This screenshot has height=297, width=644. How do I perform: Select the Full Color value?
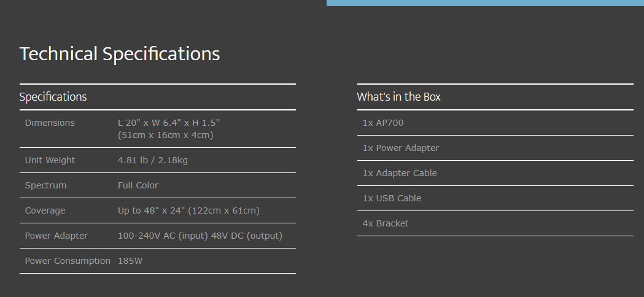(x=138, y=185)
